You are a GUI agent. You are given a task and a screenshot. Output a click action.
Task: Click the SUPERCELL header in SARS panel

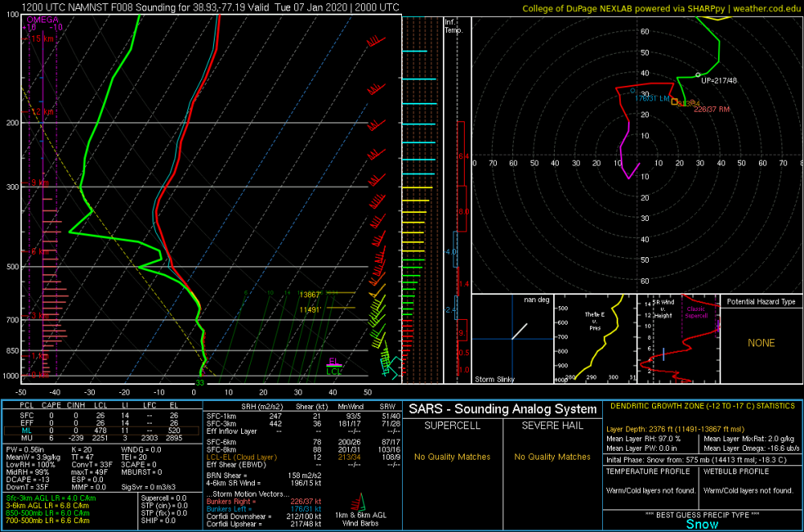click(452, 425)
